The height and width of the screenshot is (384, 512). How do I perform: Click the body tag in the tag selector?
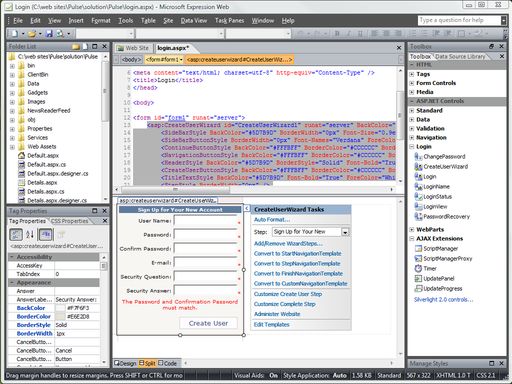(131, 60)
